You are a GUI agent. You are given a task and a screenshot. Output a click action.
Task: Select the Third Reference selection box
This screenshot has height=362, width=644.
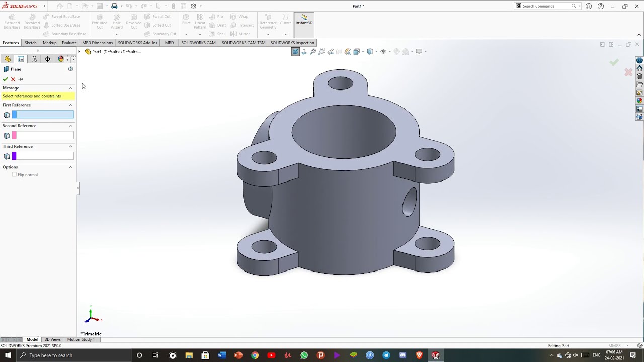43,156
